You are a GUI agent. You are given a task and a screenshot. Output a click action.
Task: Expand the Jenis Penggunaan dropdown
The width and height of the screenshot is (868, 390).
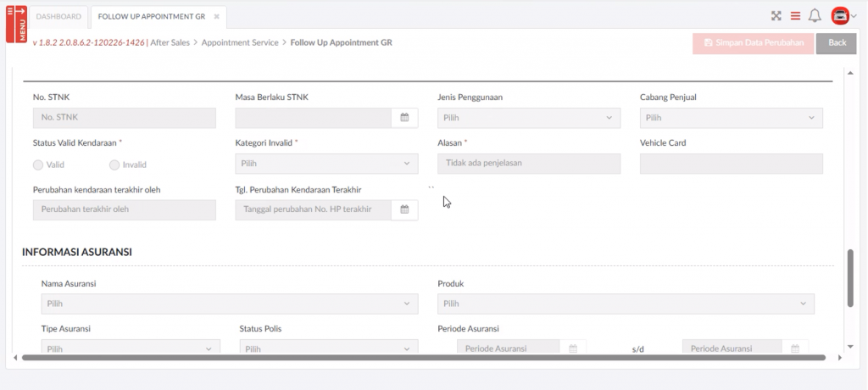tap(529, 118)
